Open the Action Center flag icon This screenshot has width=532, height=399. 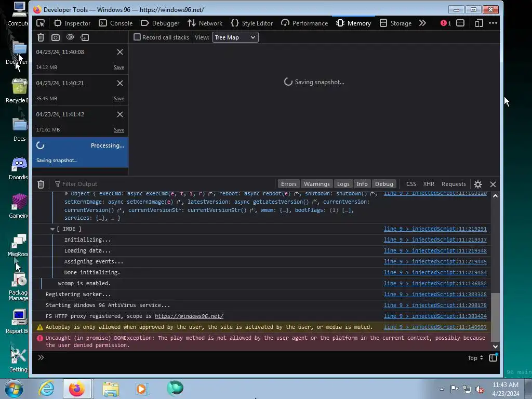click(454, 389)
